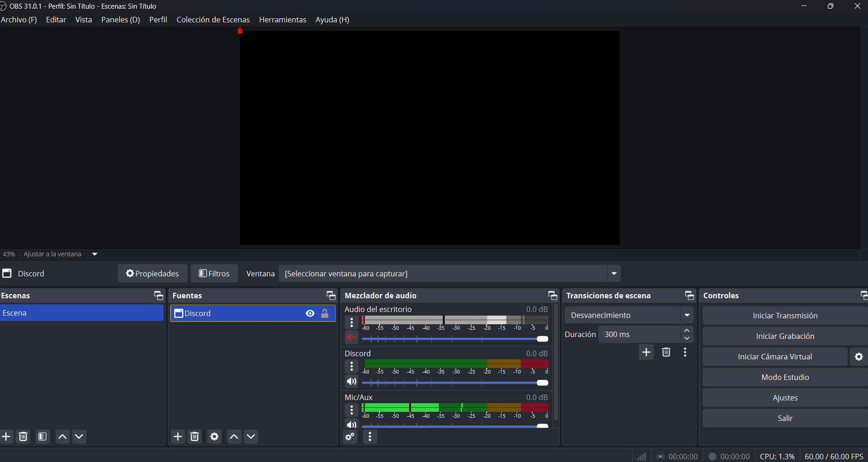Remove the selected source with trash icon
The width and height of the screenshot is (868, 462).
195,436
